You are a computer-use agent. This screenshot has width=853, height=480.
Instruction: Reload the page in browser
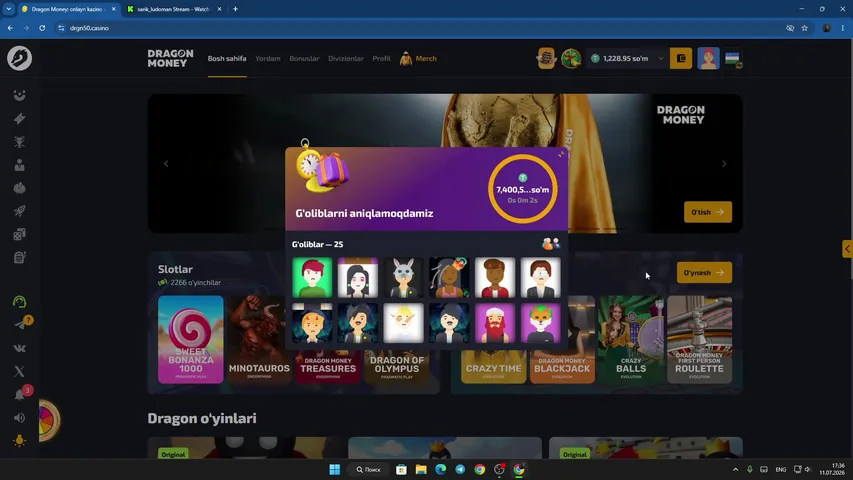click(42, 28)
